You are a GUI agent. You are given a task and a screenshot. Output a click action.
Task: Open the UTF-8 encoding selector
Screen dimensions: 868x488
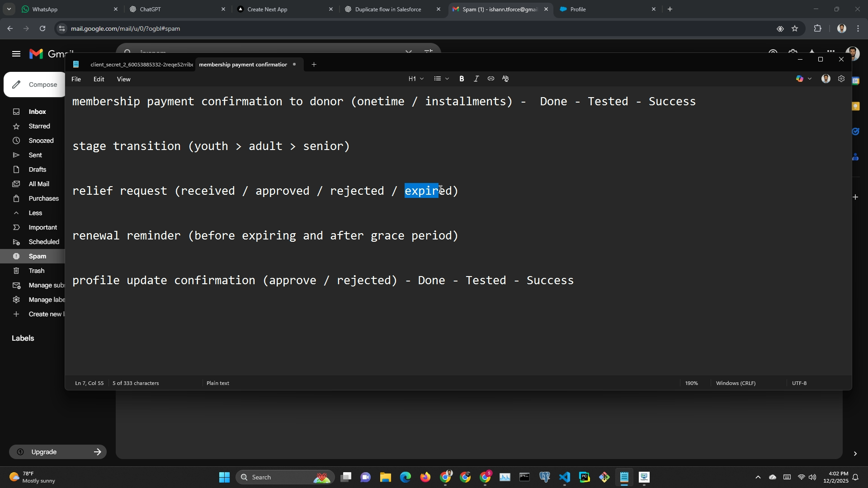pos(799,383)
